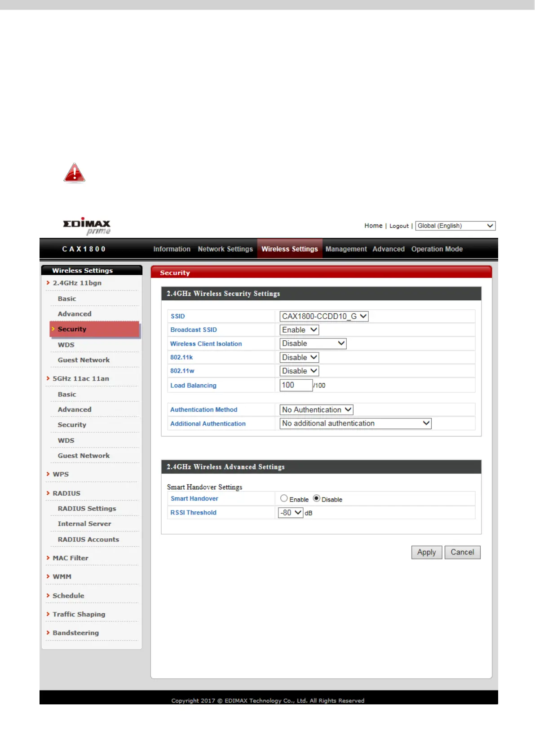Open the Wireless Client Isolation dropdown
The width and height of the screenshot is (535, 756).
(x=313, y=343)
